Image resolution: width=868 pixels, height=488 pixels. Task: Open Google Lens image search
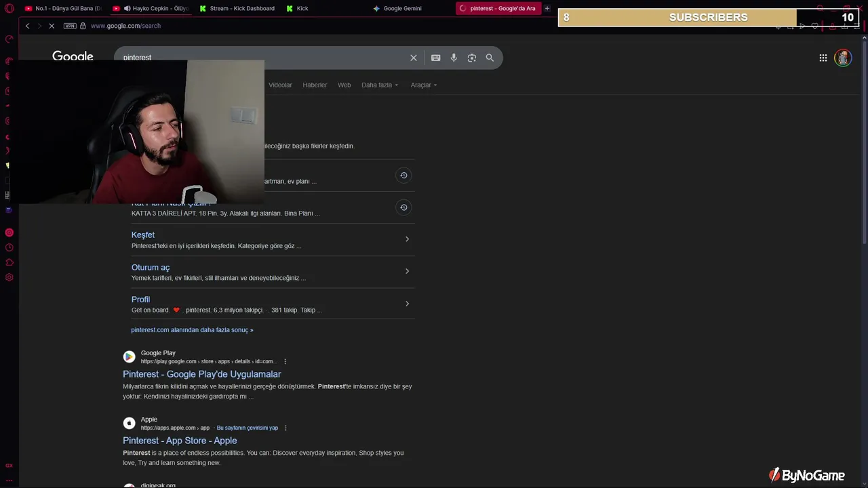[472, 58]
